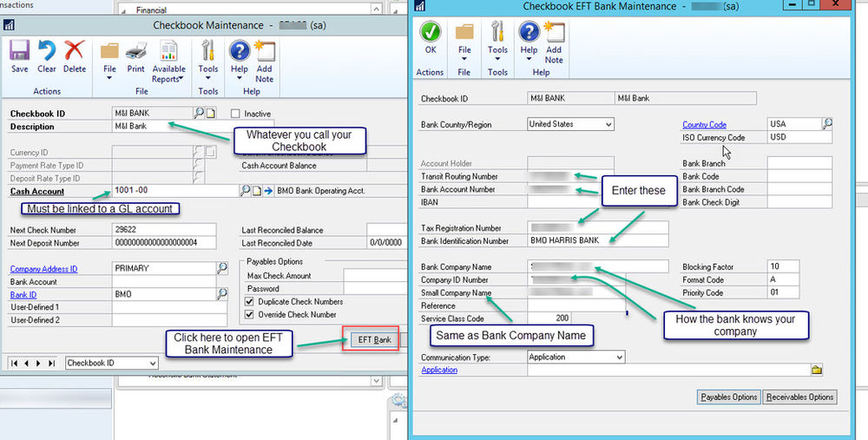Click User-Defined 1 field
This screenshot has width=868, height=440.
(x=169, y=307)
